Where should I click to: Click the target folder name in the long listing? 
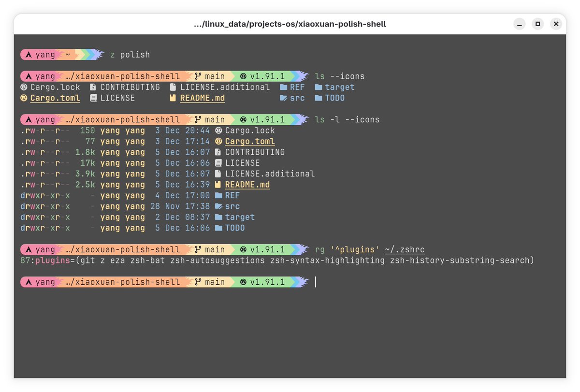pyautogui.click(x=240, y=218)
